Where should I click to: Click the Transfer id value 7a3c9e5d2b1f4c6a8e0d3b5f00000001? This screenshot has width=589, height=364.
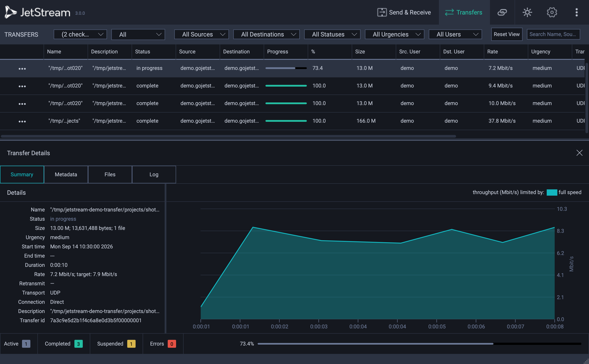(x=96, y=320)
